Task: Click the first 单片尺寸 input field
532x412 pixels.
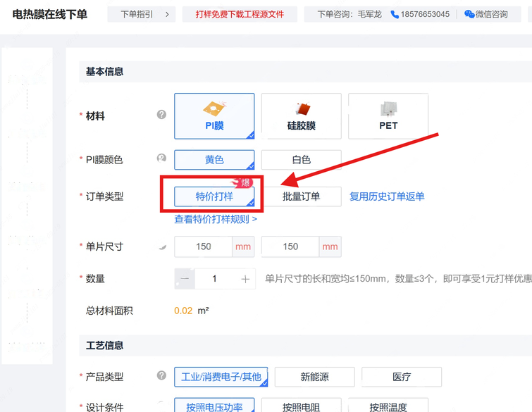Action: pyautogui.click(x=204, y=246)
